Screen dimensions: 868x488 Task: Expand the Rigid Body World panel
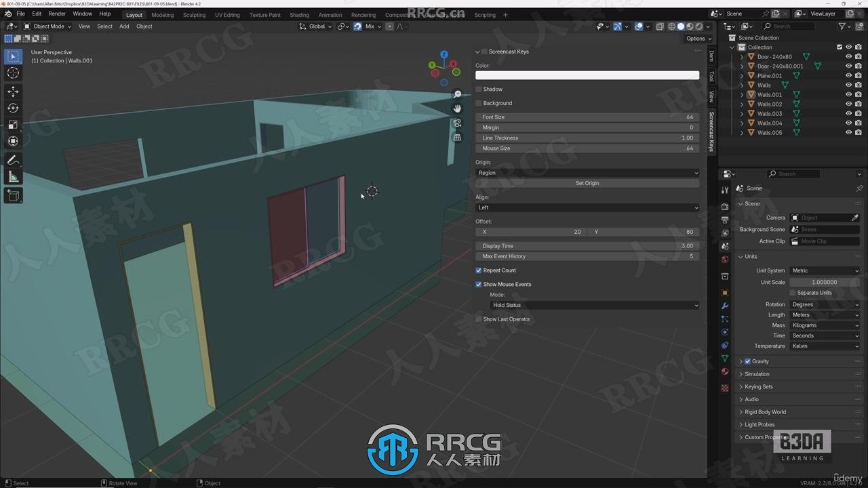point(765,412)
